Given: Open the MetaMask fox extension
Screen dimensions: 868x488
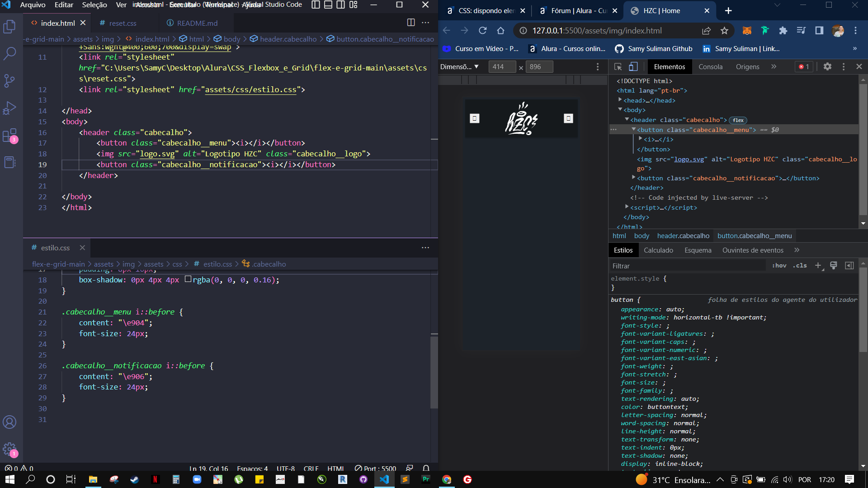Looking at the screenshot, I should pos(747,31).
